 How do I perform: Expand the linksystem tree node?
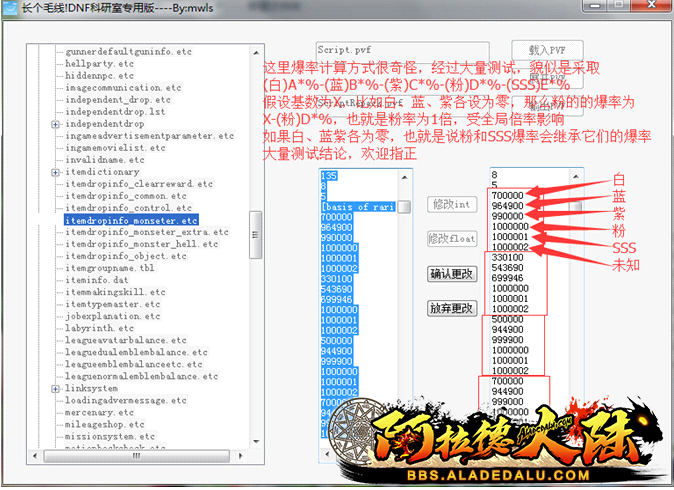click(56, 388)
